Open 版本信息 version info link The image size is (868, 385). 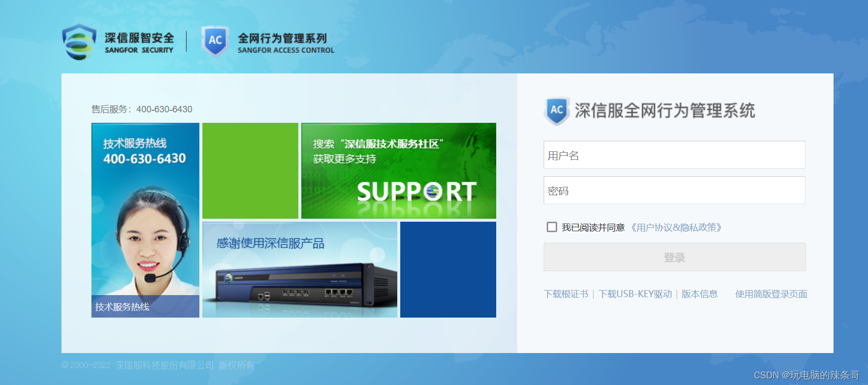coord(700,294)
